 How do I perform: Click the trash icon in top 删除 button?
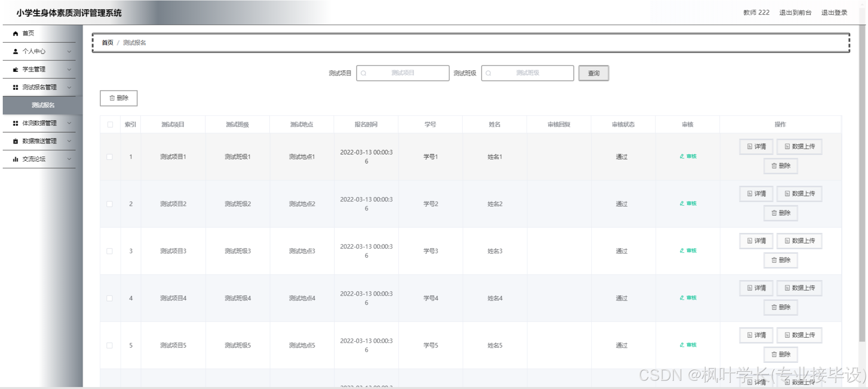pos(112,98)
